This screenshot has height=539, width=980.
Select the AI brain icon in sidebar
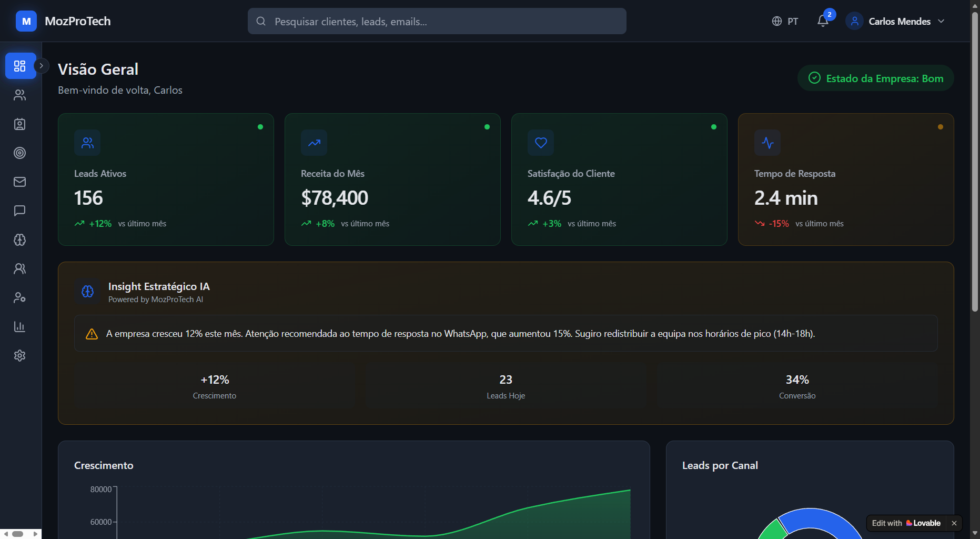click(x=19, y=239)
